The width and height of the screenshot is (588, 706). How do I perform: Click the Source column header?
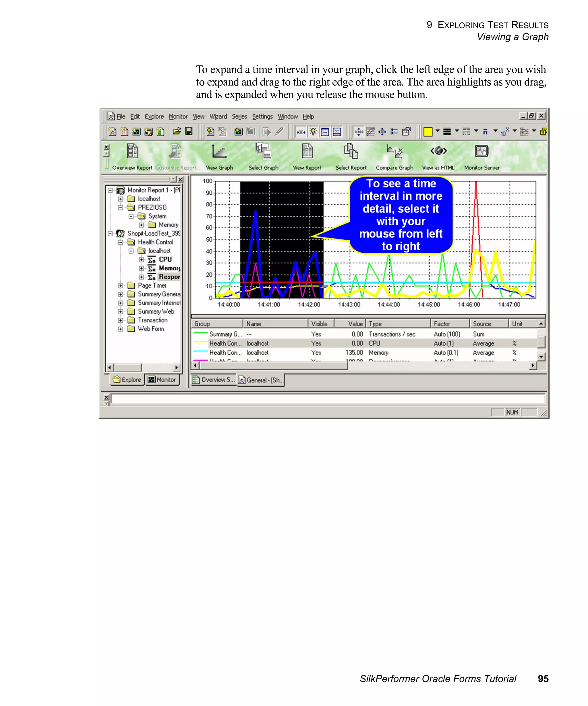[x=489, y=324]
